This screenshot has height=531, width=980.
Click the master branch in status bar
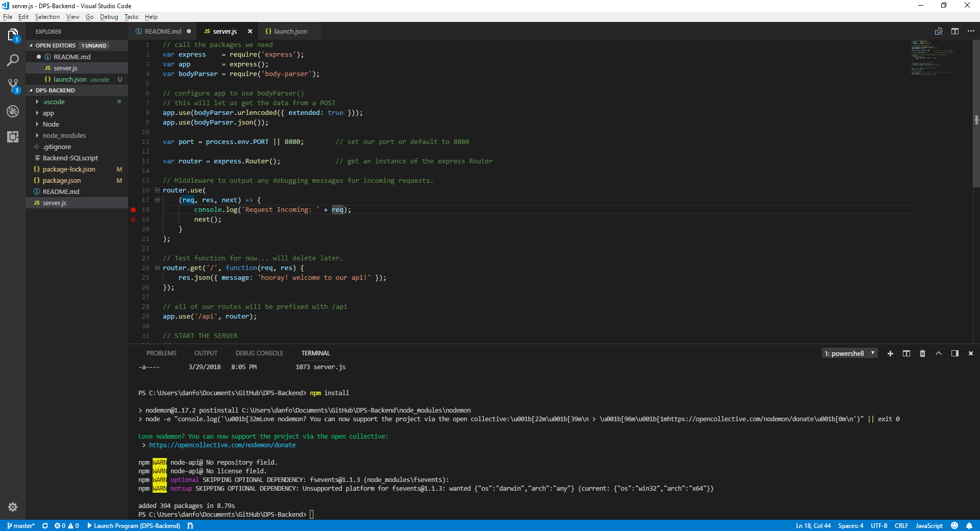tap(21, 525)
